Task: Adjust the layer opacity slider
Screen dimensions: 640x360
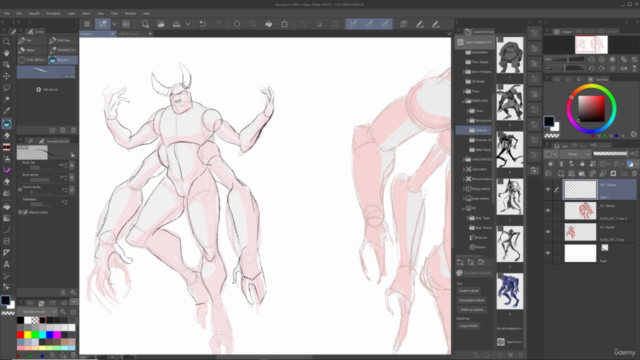Action: pyautogui.click(x=610, y=154)
